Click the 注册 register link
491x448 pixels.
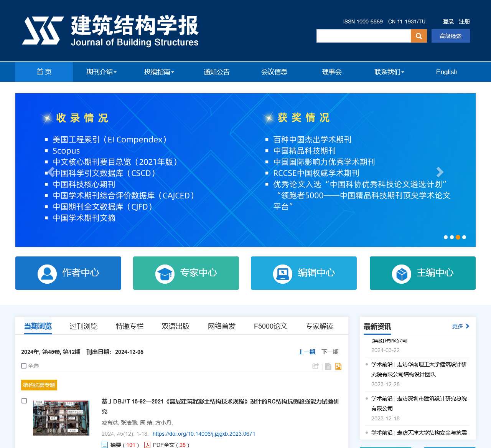coord(465,21)
